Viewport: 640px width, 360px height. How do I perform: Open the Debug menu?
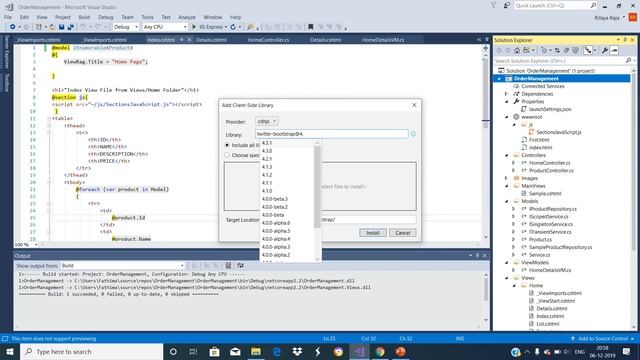coord(105,17)
